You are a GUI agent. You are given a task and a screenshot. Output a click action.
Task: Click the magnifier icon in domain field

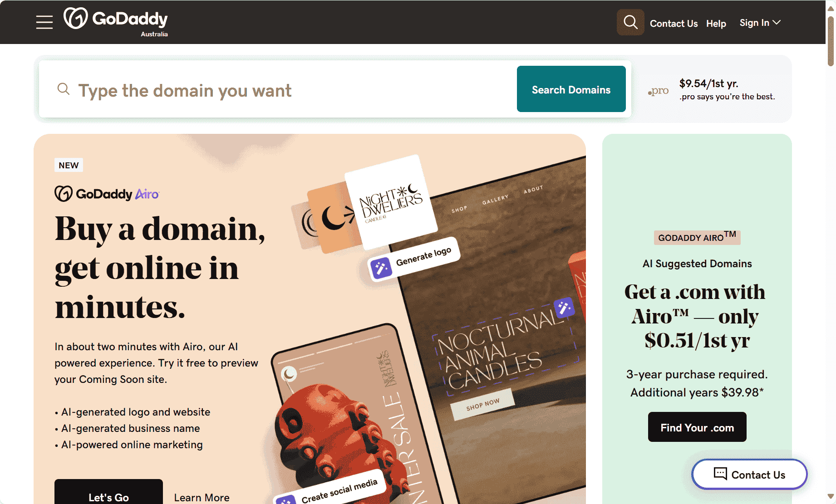pos(64,89)
